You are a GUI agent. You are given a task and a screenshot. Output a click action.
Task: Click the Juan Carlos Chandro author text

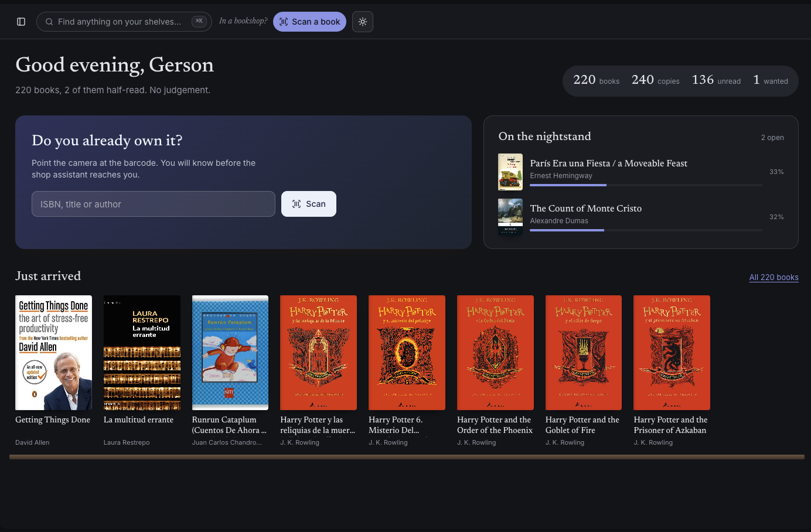click(x=227, y=442)
